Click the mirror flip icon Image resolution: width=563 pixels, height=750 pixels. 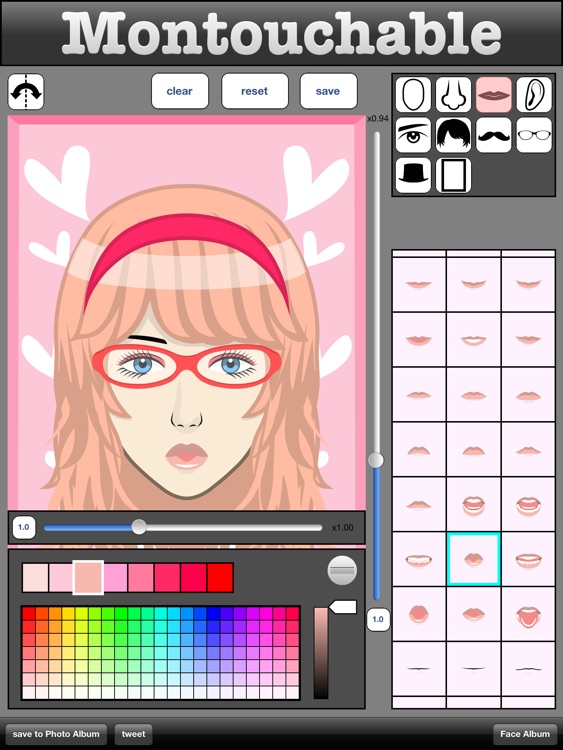26,91
